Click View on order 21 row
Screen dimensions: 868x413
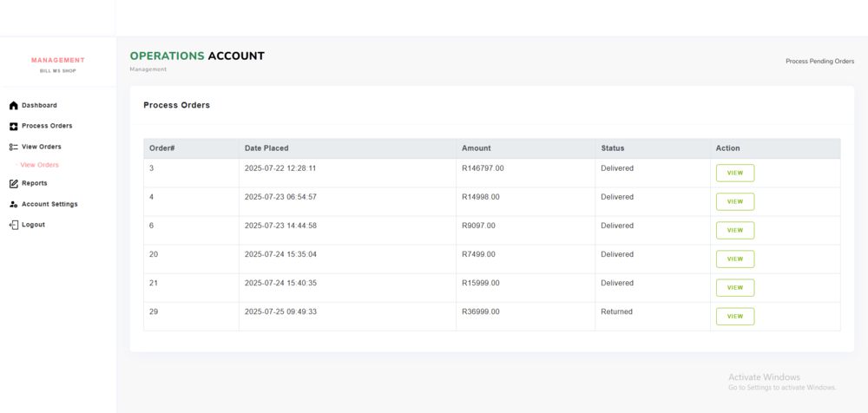(x=734, y=288)
